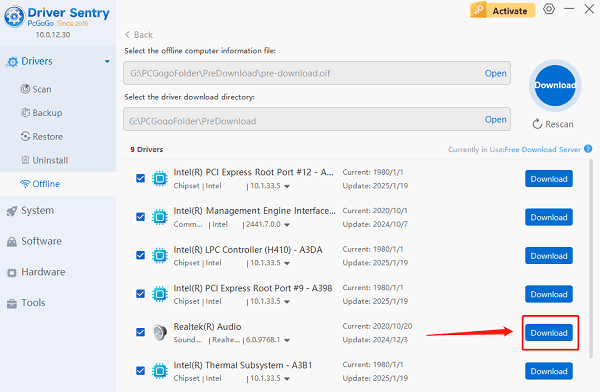Click the Drivers gear icon

[12, 62]
